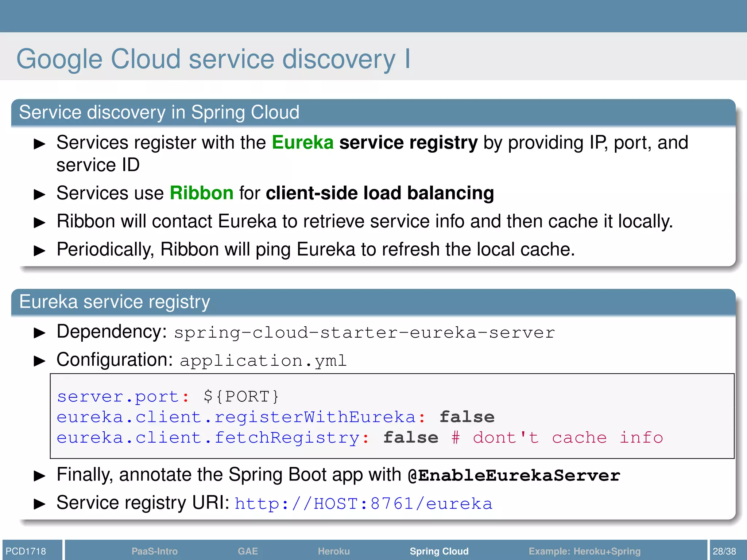Image resolution: width=747 pixels, height=560 pixels.
Task: Click the 28/38 page counter
Action: (724, 551)
